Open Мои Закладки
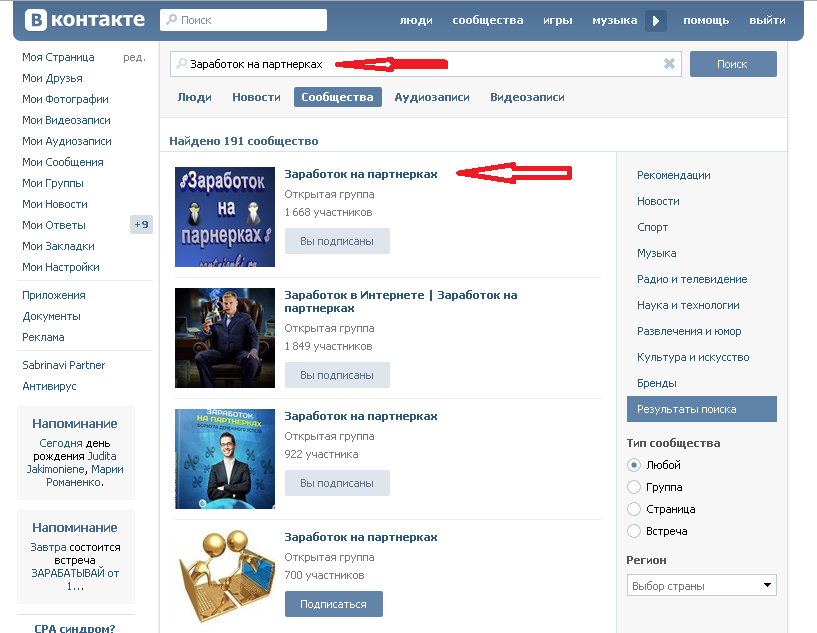This screenshot has width=817, height=633. tap(58, 246)
